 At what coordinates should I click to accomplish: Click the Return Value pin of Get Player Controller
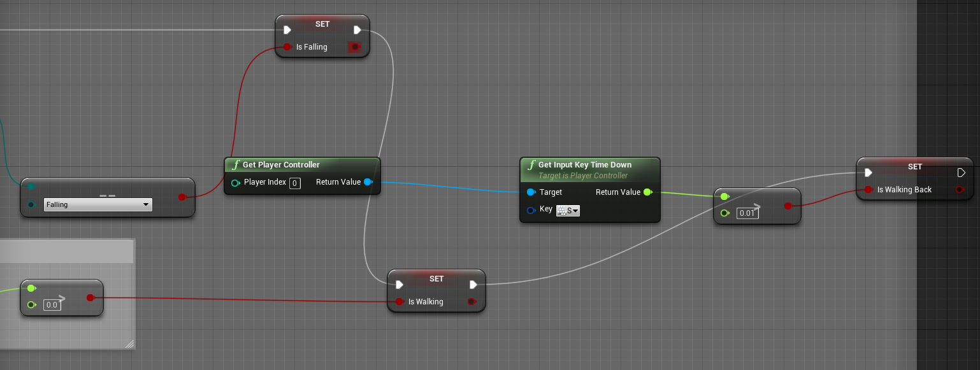(368, 182)
